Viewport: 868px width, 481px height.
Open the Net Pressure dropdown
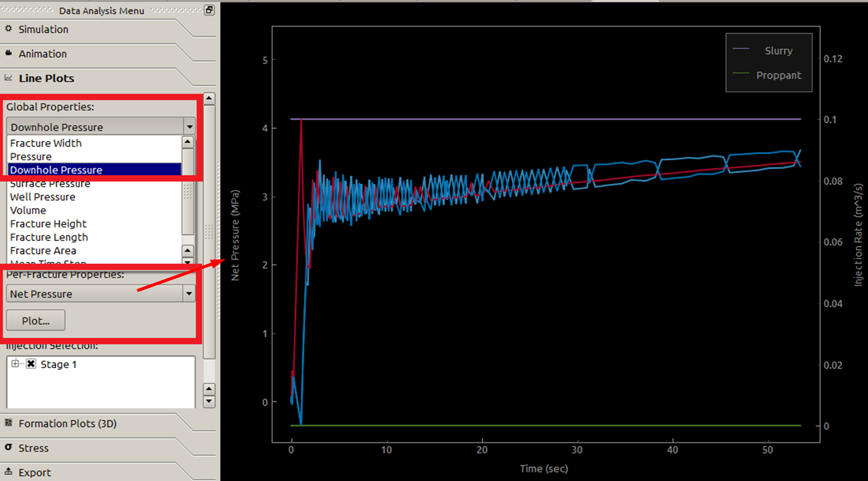[x=101, y=294]
